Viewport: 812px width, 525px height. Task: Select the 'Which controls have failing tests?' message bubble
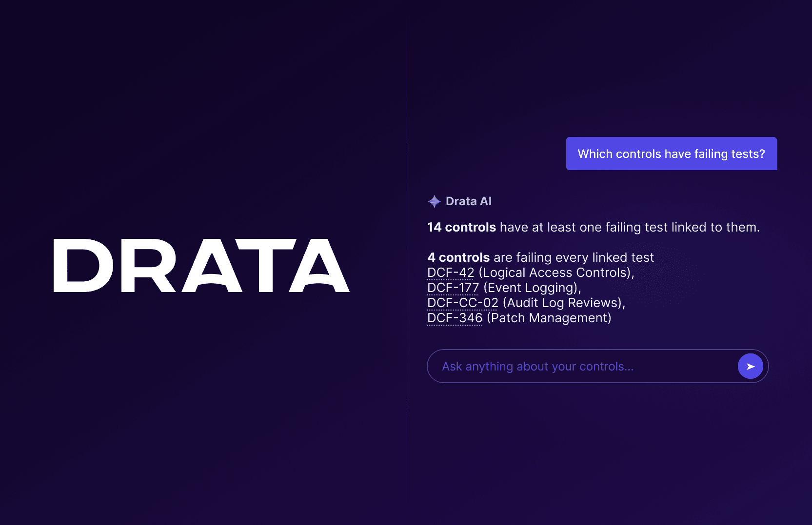(x=671, y=154)
